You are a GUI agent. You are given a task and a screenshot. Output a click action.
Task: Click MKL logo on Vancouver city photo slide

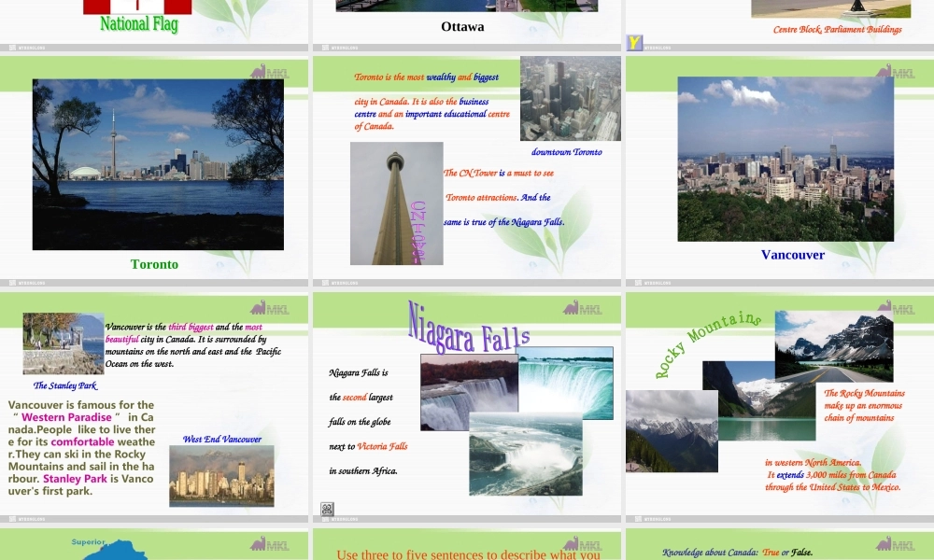pyautogui.click(x=896, y=72)
